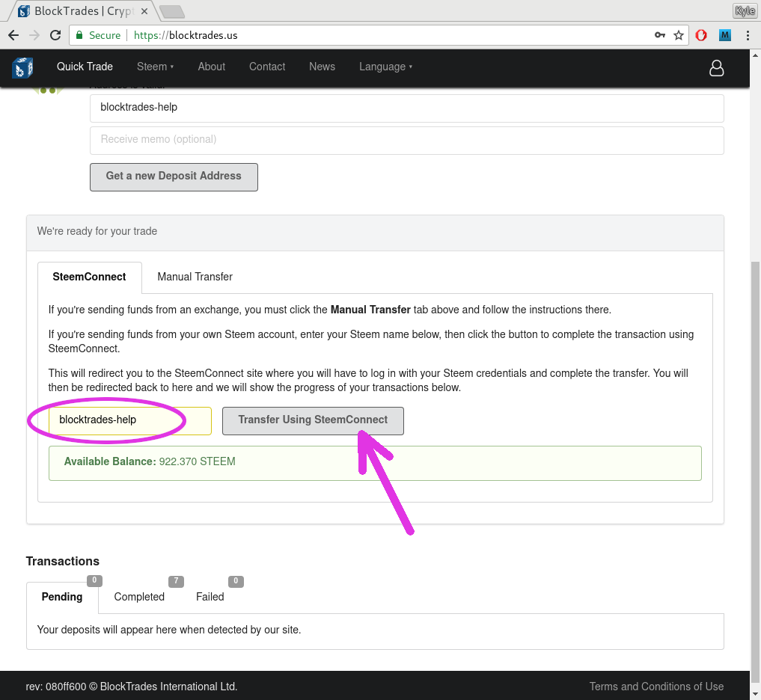Viewport: 761px width, 700px height.
Task: Bookmark the page with the star icon
Action: click(x=679, y=35)
